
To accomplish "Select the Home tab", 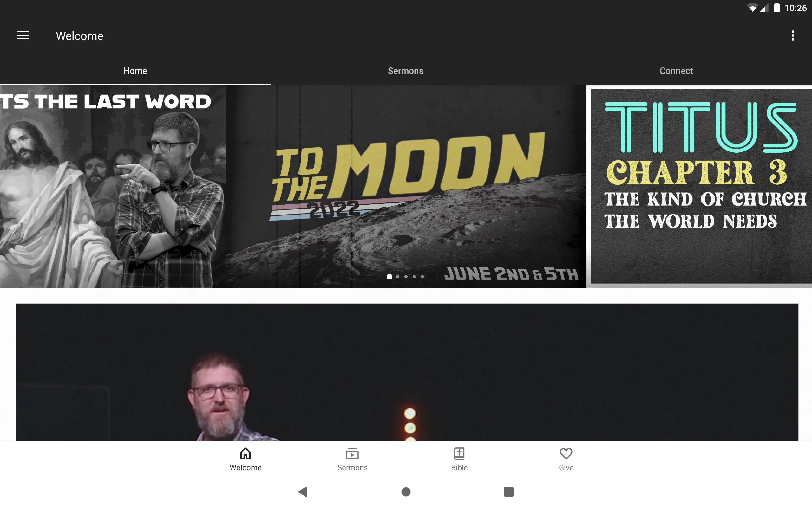I will pos(135,71).
